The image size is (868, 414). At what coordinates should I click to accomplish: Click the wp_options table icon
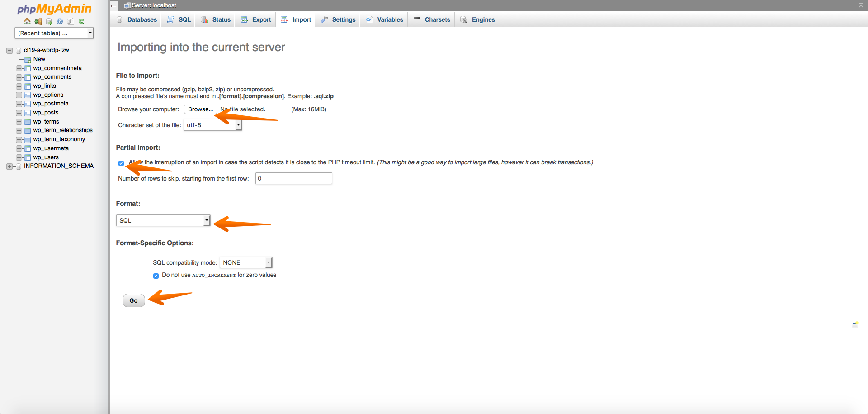pos(28,95)
